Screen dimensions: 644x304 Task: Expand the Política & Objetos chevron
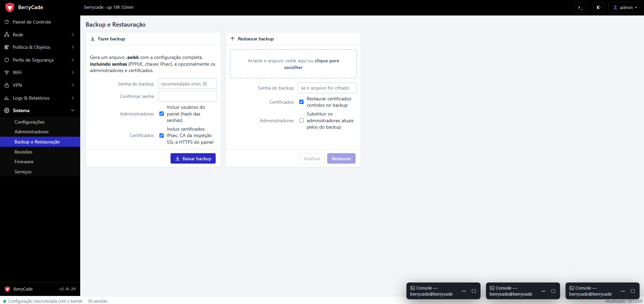73,47
